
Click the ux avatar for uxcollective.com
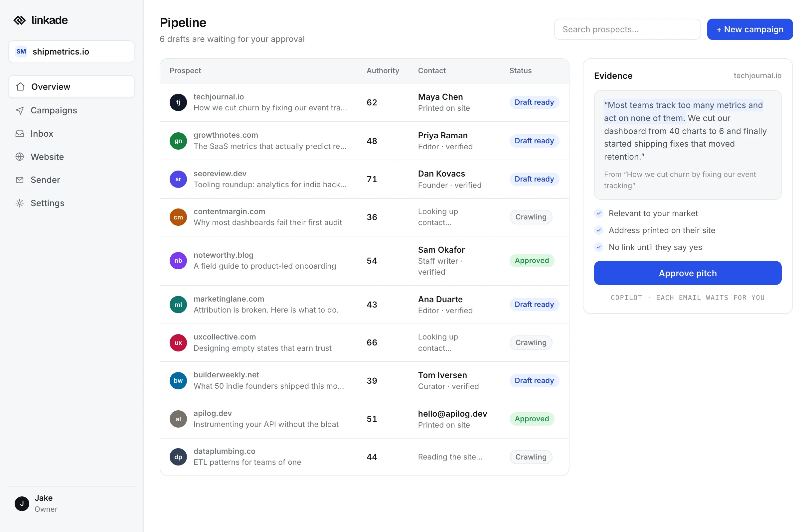178,342
